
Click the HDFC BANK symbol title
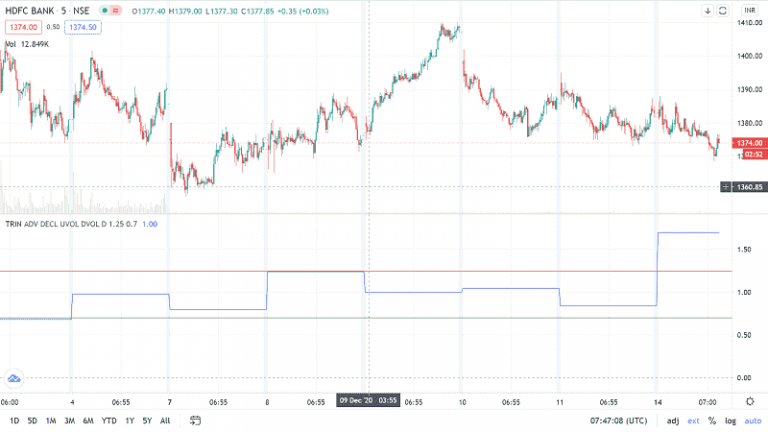point(28,10)
